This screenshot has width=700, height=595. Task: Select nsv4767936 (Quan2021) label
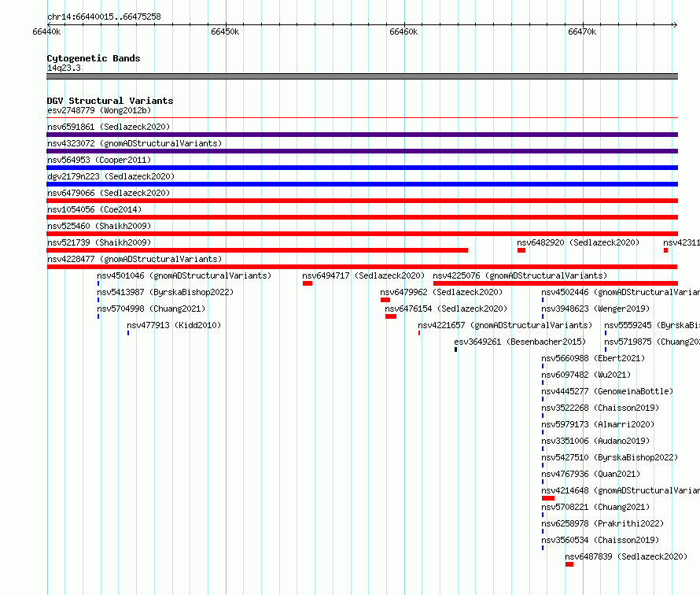(591, 474)
